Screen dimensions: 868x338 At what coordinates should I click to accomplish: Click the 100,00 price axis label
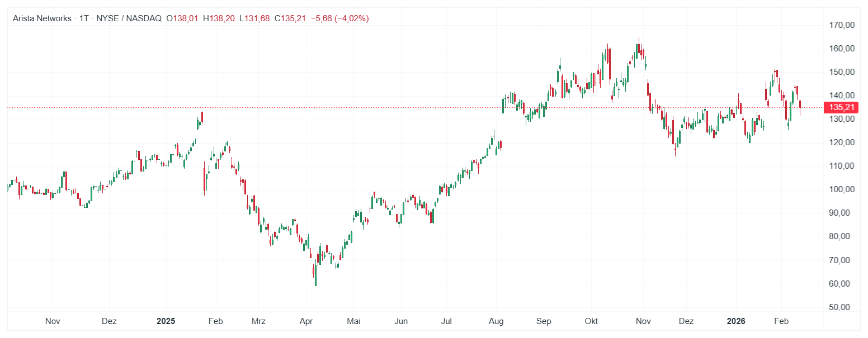(x=841, y=189)
